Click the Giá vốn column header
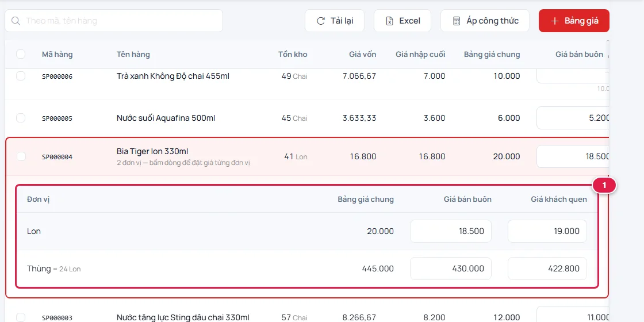Viewport: 644px width, 322px height. pyautogui.click(x=363, y=54)
